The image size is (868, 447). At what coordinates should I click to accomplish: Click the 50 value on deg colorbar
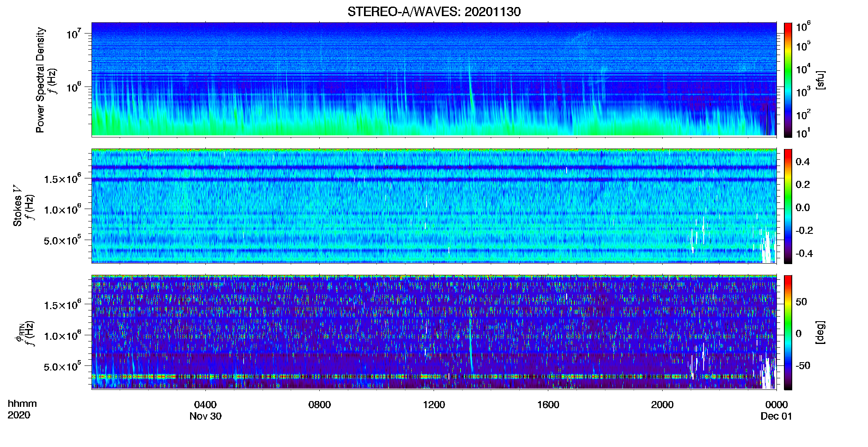801,301
